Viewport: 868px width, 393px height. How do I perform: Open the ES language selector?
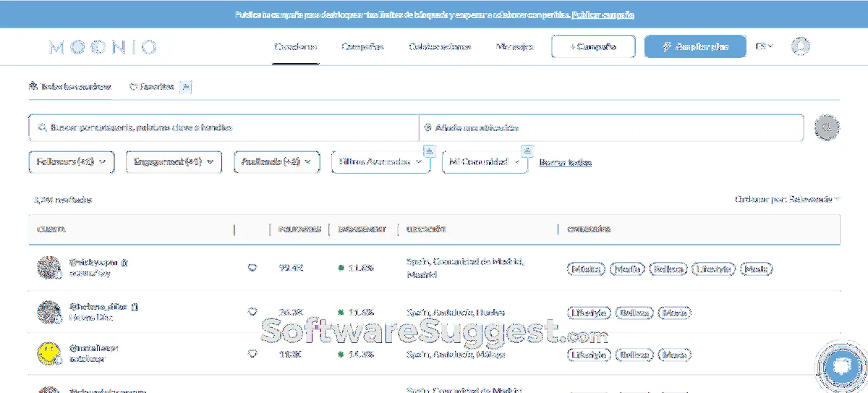[765, 46]
